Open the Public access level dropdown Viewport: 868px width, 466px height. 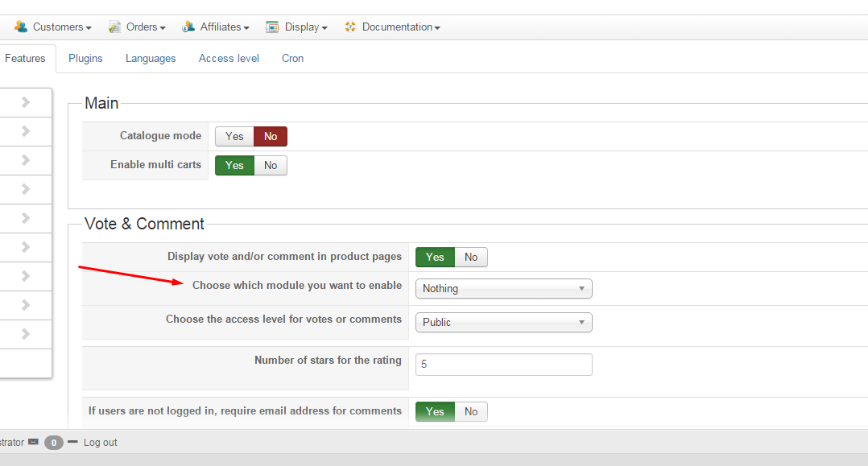click(x=503, y=323)
